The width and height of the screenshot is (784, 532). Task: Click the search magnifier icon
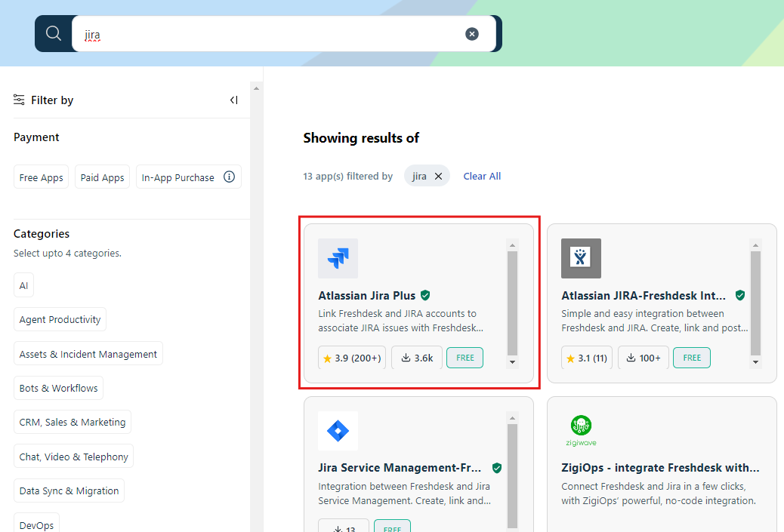tap(54, 33)
